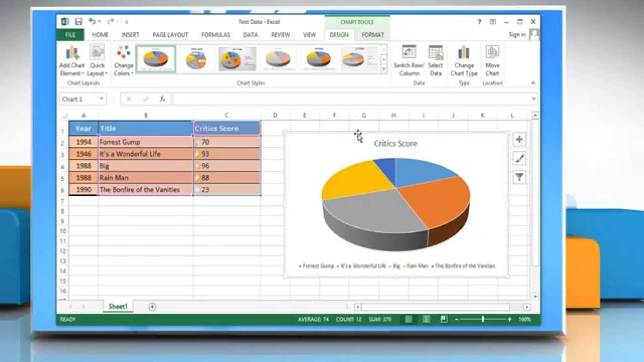Open the Chart Styles brush button

519,158
